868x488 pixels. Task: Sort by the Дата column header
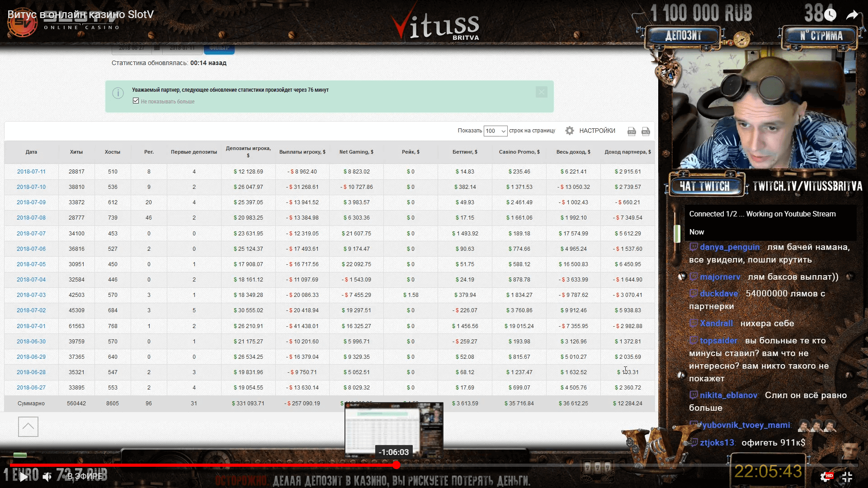[x=31, y=152]
